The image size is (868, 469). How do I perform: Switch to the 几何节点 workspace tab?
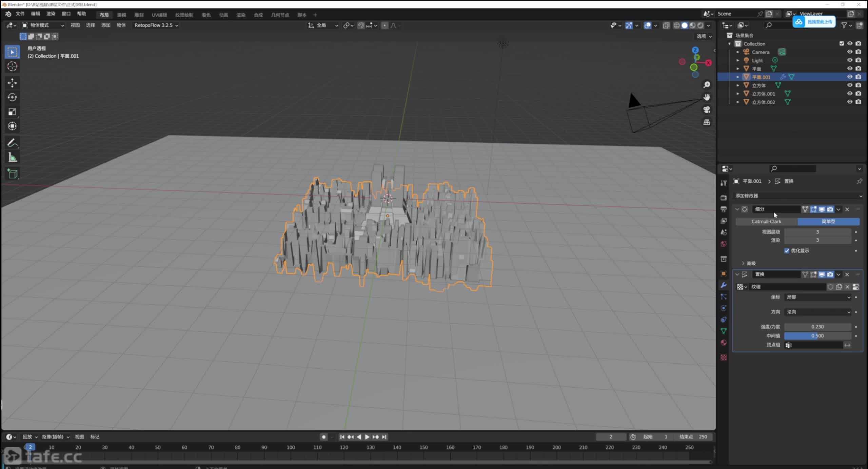click(x=280, y=15)
